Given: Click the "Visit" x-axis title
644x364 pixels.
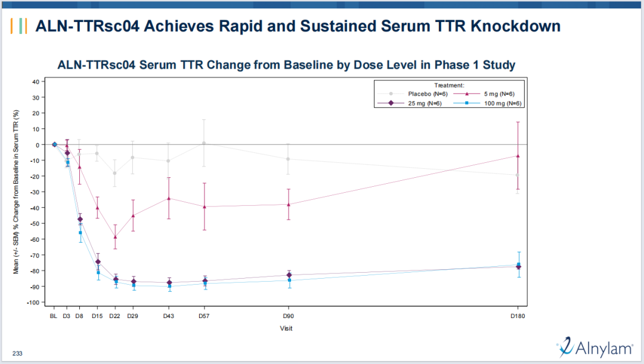Looking at the screenshot, I should point(286,328).
